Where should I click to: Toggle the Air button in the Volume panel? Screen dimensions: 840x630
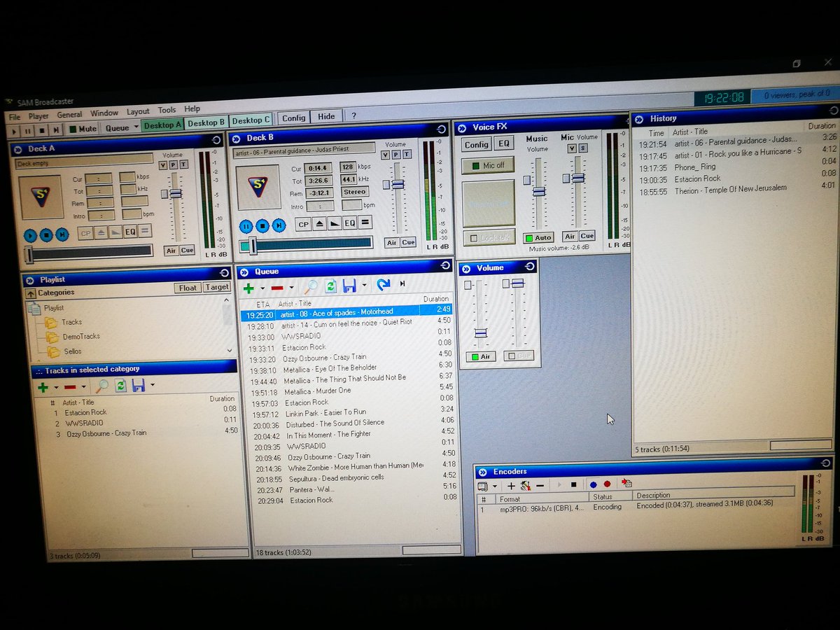(x=480, y=356)
